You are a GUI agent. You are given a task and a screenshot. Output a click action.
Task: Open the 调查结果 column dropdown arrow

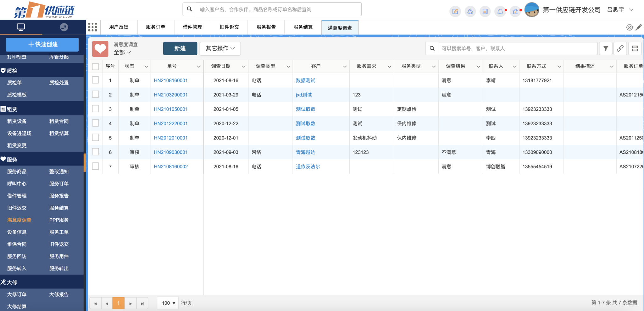(478, 66)
